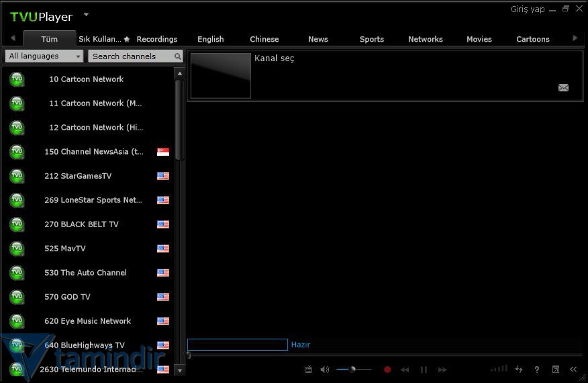588x383 pixels.
Task: Click TVU icon beside 270 BLACK BELT TV
Action: pos(17,224)
